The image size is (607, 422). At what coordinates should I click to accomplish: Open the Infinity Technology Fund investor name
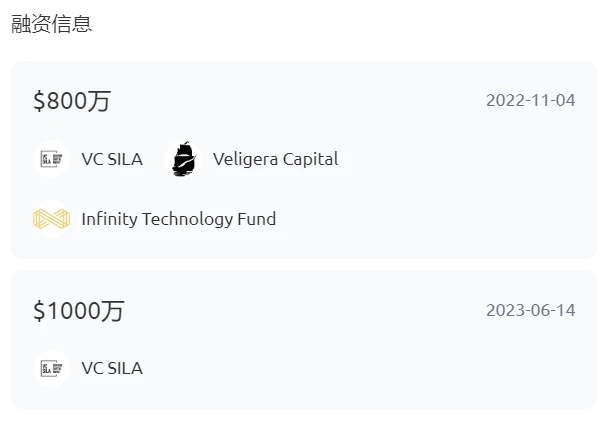coord(179,219)
